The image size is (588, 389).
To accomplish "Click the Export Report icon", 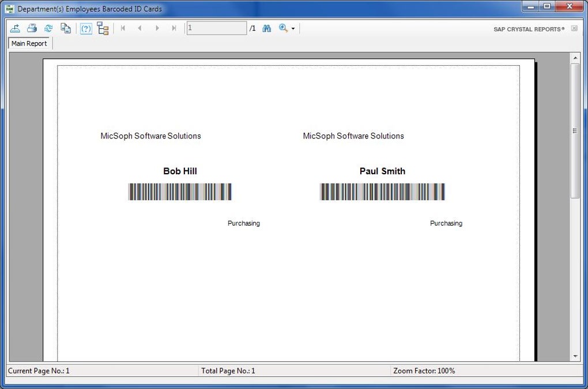I will click(16, 28).
